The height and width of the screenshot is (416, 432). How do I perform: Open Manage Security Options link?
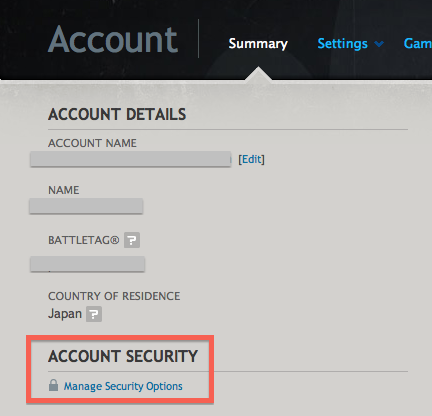click(123, 386)
